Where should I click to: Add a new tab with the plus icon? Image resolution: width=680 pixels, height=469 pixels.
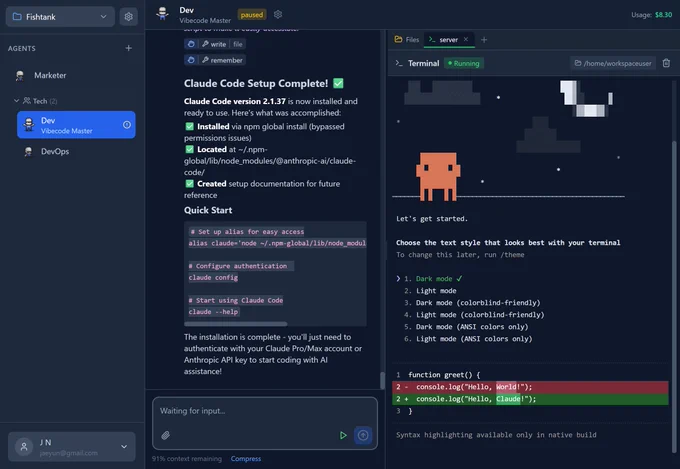coord(484,40)
